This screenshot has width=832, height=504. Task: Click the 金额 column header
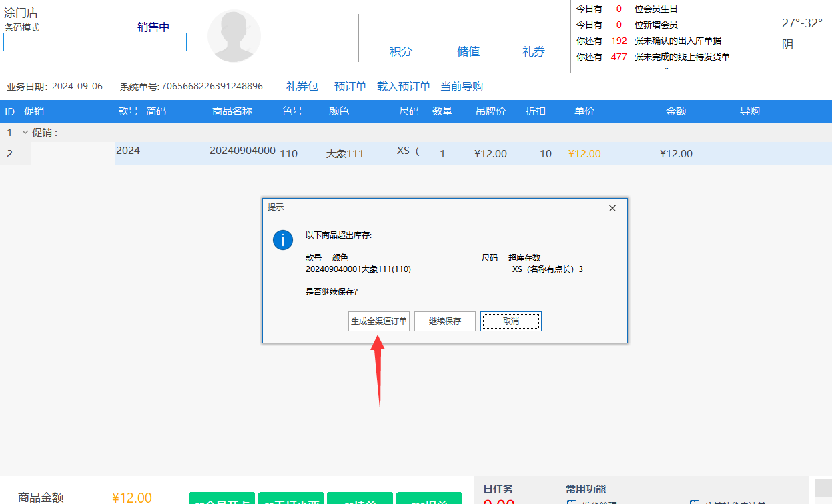click(x=676, y=111)
